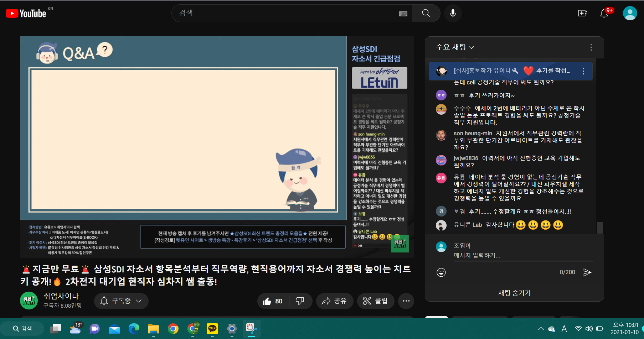Open the Mail app on taskbar
Viewport: 644px width, 339px height.
(114, 329)
